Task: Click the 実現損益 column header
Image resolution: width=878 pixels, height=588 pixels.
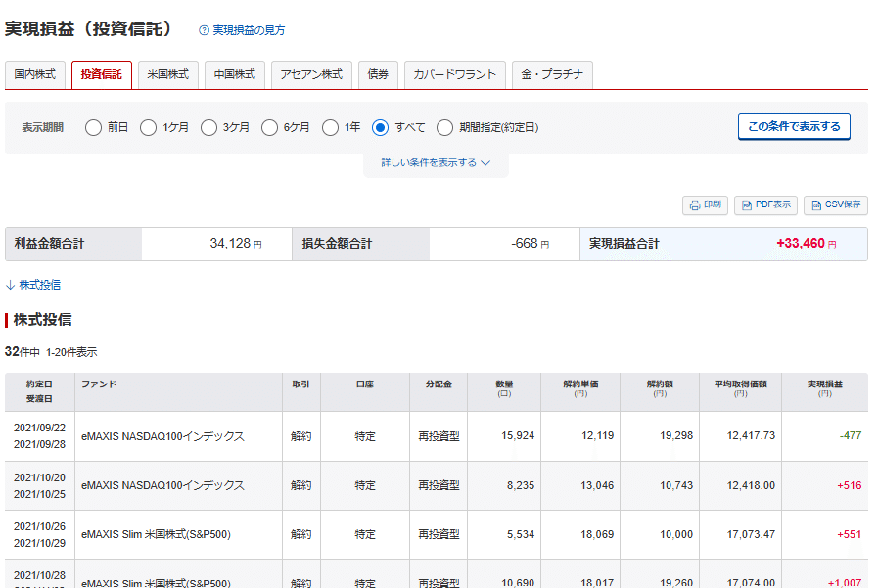Action: pyautogui.click(x=824, y=384)
